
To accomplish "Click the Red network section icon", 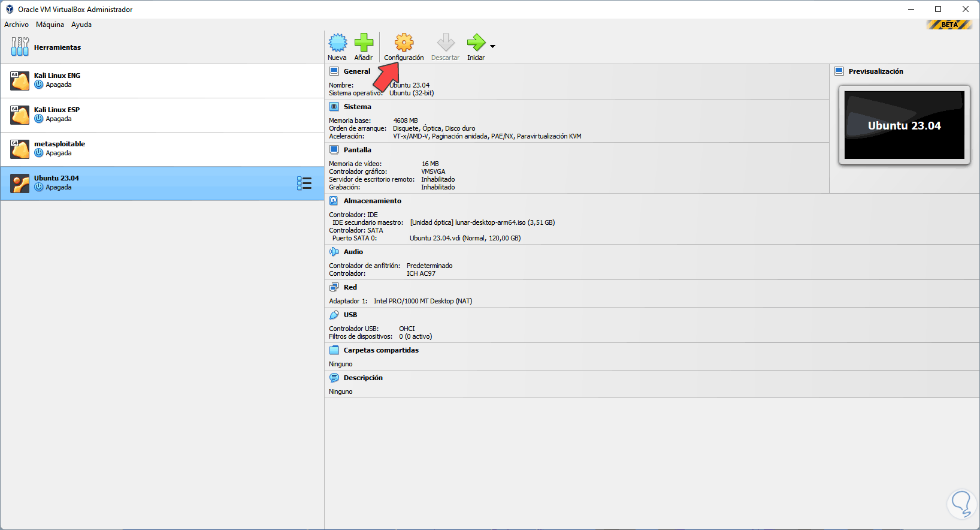I will (x=334, y=287).
